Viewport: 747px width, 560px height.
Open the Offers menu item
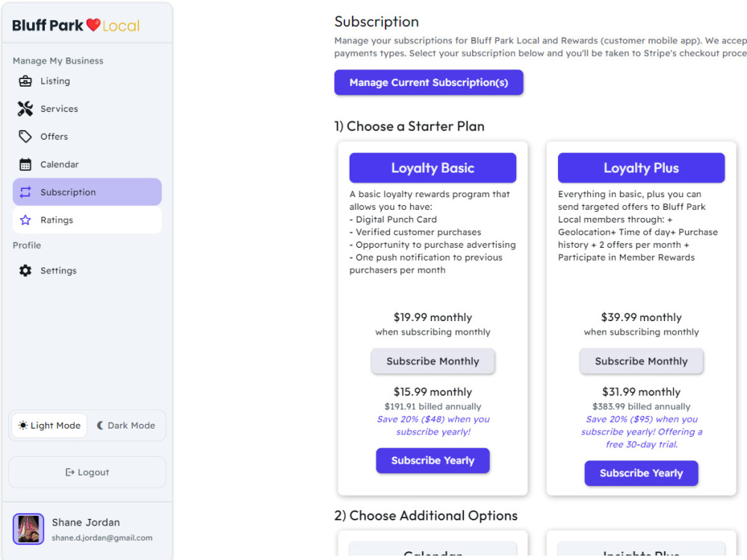(x=87, y=137)
